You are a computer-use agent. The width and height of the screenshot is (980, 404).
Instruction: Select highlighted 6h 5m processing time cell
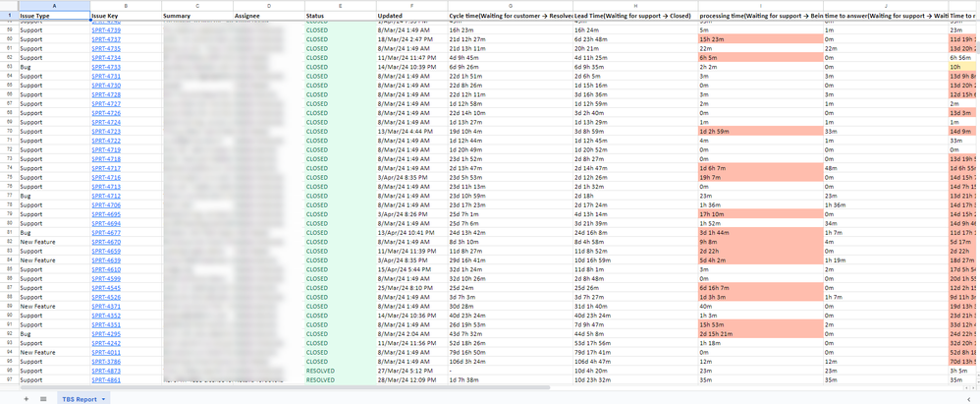(x=760, y=58)
